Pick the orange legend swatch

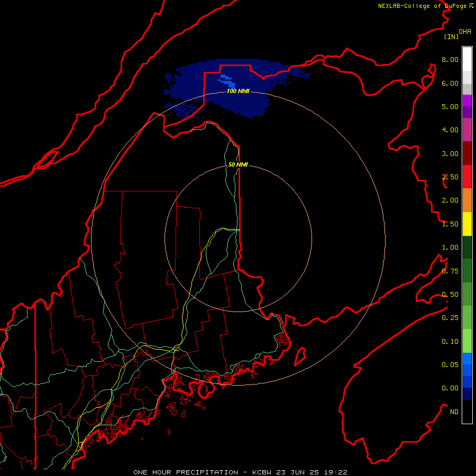pyautogui.click(x=467, y=200)
